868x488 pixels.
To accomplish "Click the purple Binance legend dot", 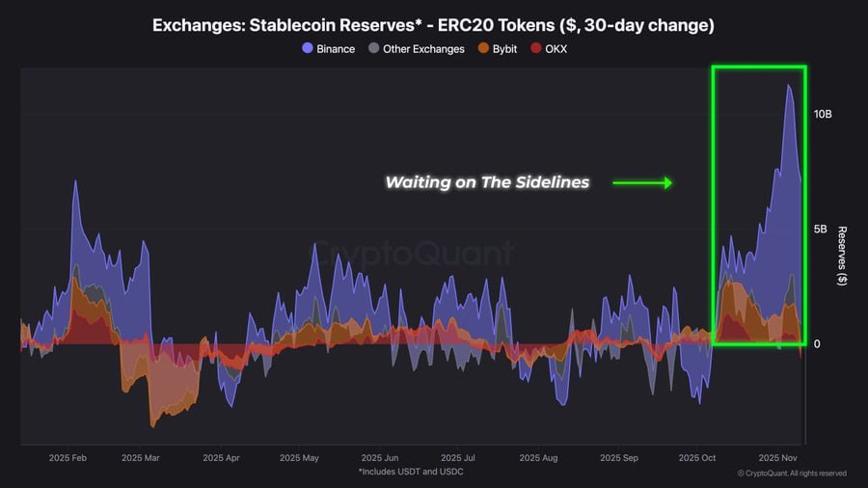I will point(308,49).
